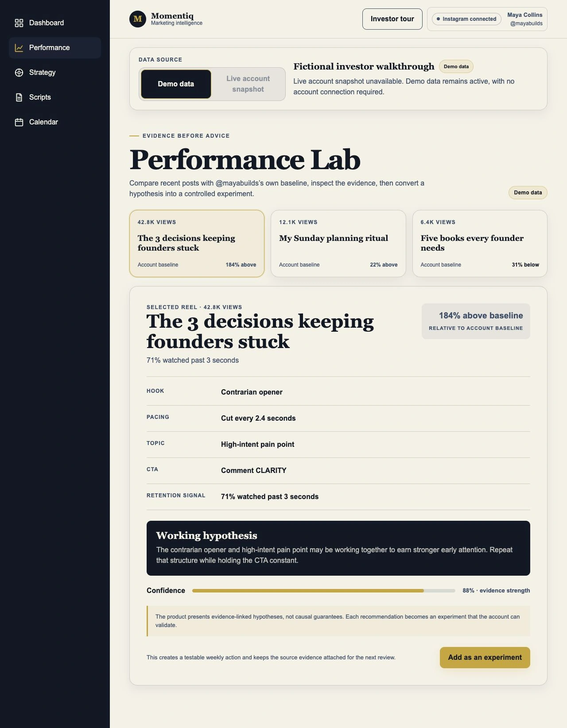Click the Evidence Before Advice label

click(x=186, y=136)
